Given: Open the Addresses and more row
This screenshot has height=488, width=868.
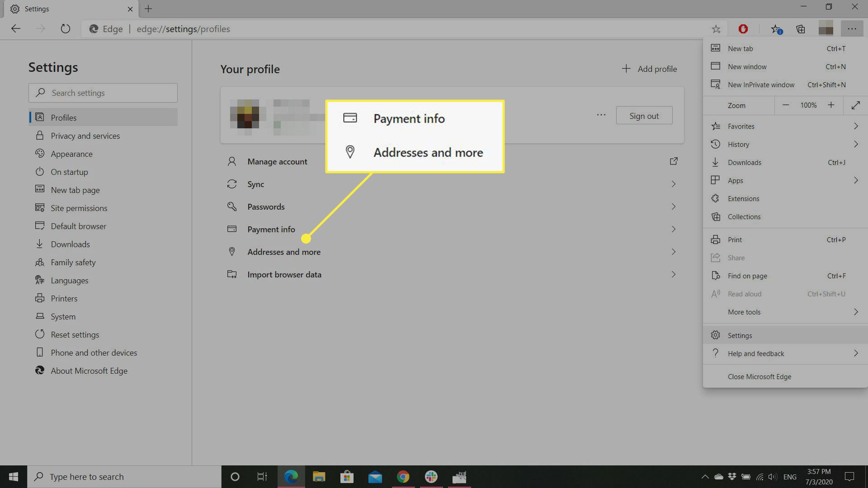Looking at the screenshot, I should pos(284,252).
